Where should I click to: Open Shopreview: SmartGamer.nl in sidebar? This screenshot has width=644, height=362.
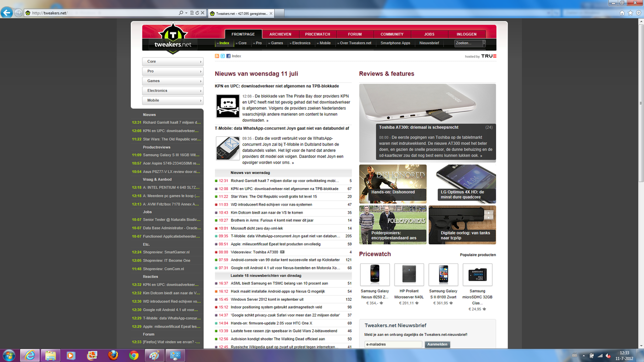coord(166,252)
